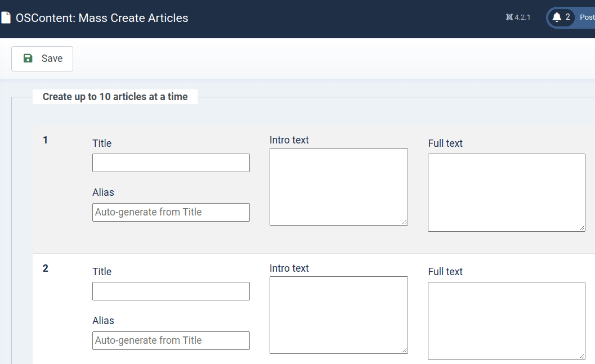Image resolution: width=595 pixels, height=364 pixels.
Task: Click the Intro text box in article 1
Action: 339,187
